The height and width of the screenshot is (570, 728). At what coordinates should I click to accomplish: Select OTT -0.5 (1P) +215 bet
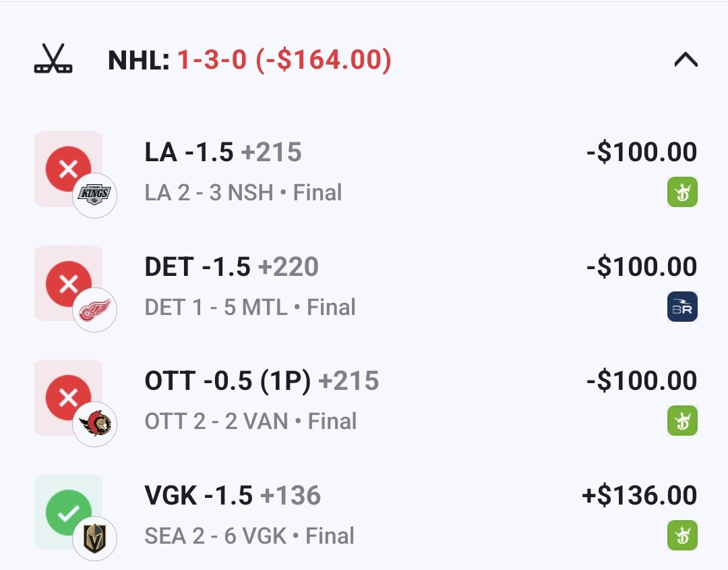(x=262, y=381)
